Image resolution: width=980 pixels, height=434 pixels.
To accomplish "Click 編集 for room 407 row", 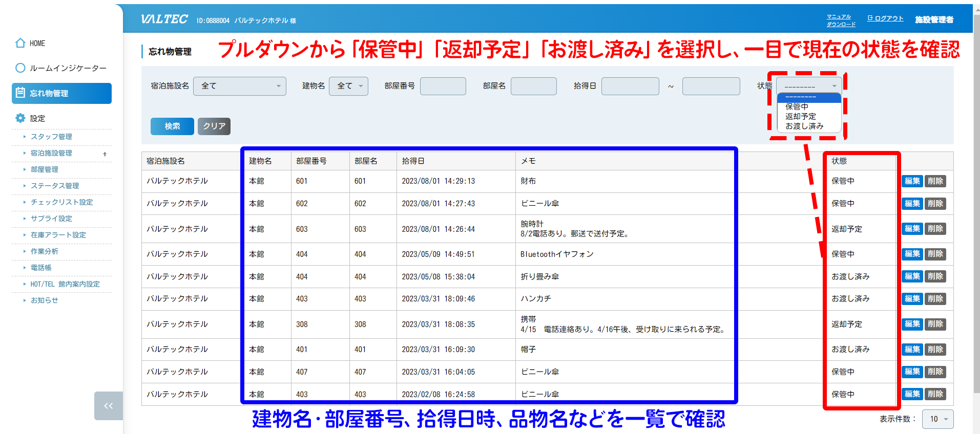I will [x=912, y=372].
